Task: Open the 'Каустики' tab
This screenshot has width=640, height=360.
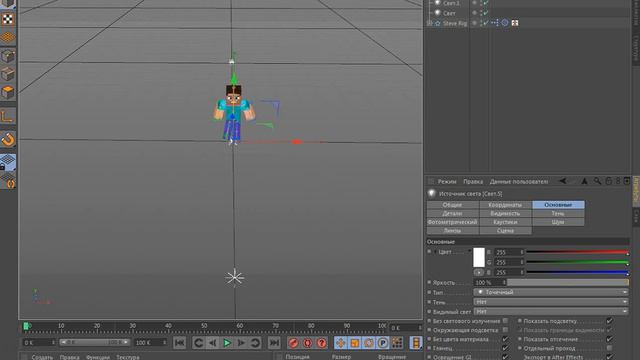Action: point(505,222)
